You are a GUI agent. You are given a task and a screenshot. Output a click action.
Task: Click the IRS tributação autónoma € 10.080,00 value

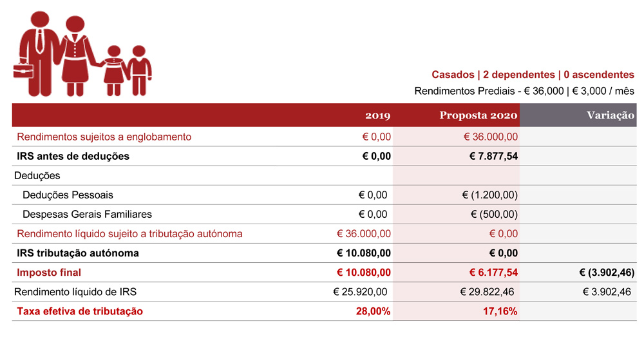click(x=363, y=253)
